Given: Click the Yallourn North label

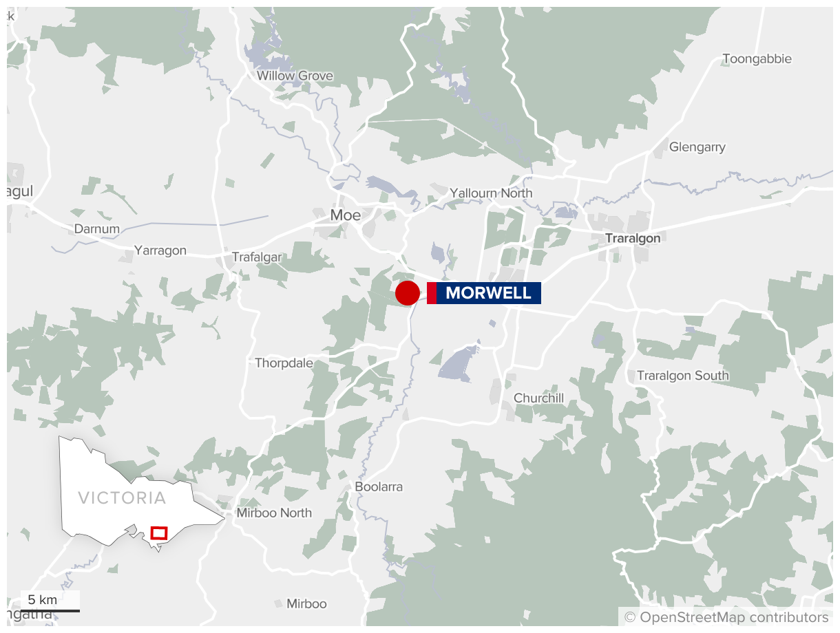Looking at the screenshot, I should click(491, 193).
